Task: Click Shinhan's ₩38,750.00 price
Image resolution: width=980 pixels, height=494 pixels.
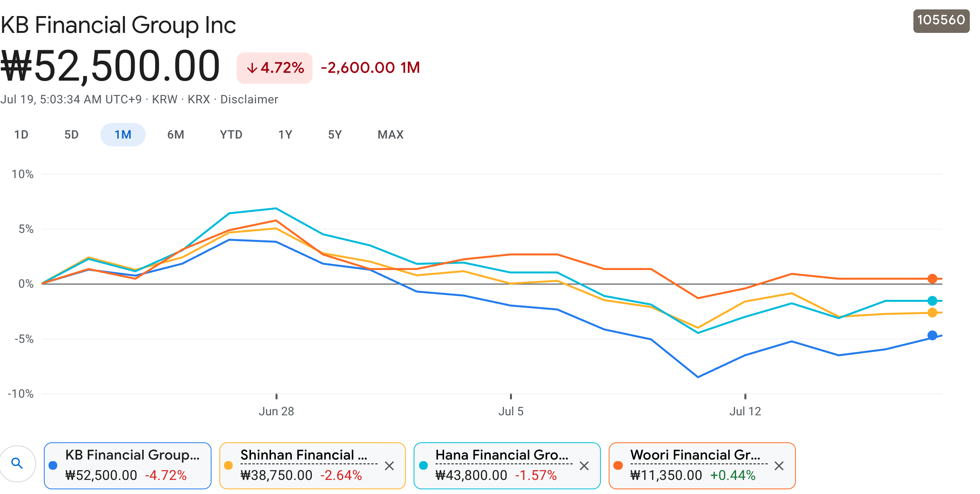Action: point(277,476)
